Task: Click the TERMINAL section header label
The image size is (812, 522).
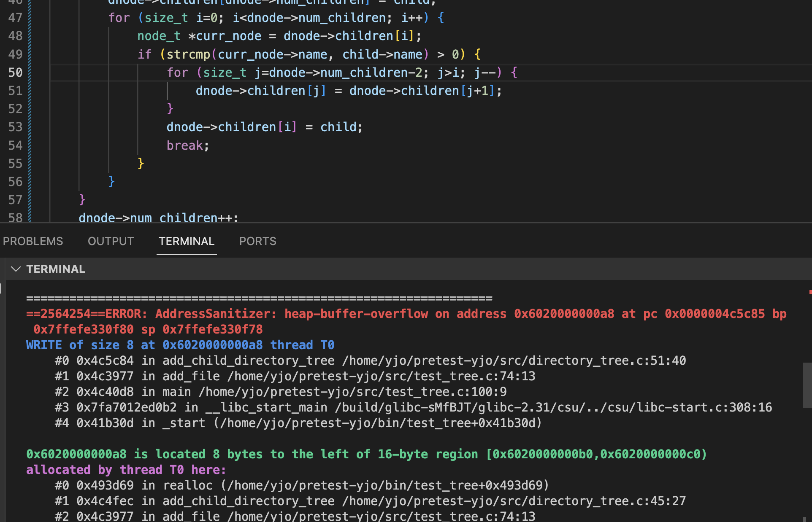Action: click(56, 269)
